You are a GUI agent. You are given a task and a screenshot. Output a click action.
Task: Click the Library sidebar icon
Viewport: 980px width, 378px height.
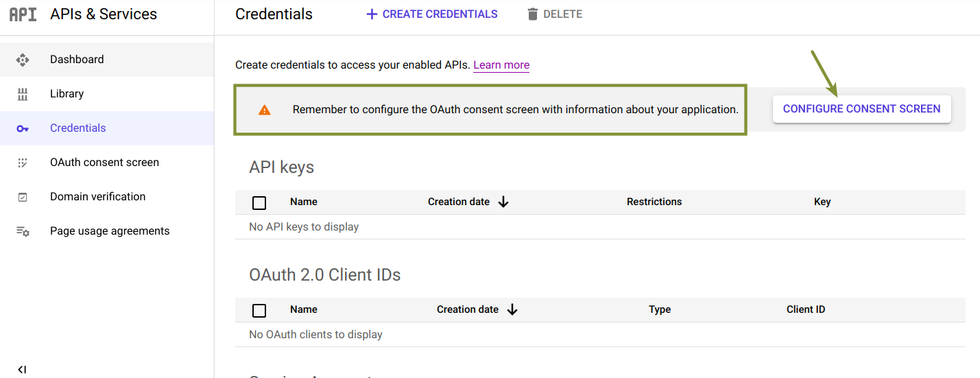coord(23,94)
